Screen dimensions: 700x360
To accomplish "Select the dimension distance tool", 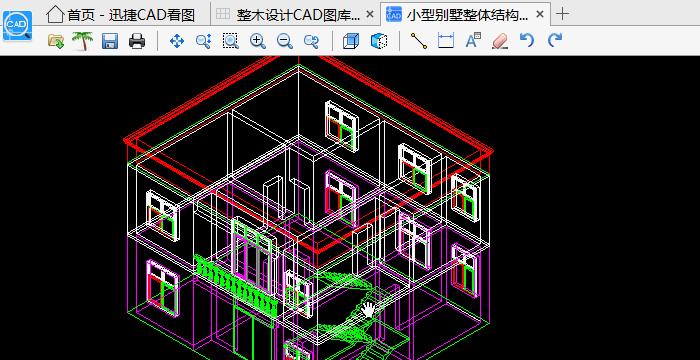I will coord(446,41).
